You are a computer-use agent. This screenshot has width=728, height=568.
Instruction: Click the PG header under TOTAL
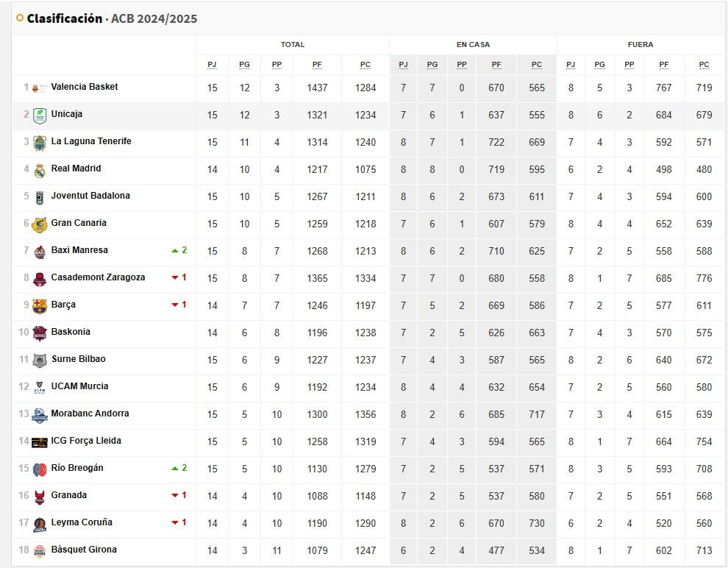tap(245, 65)
